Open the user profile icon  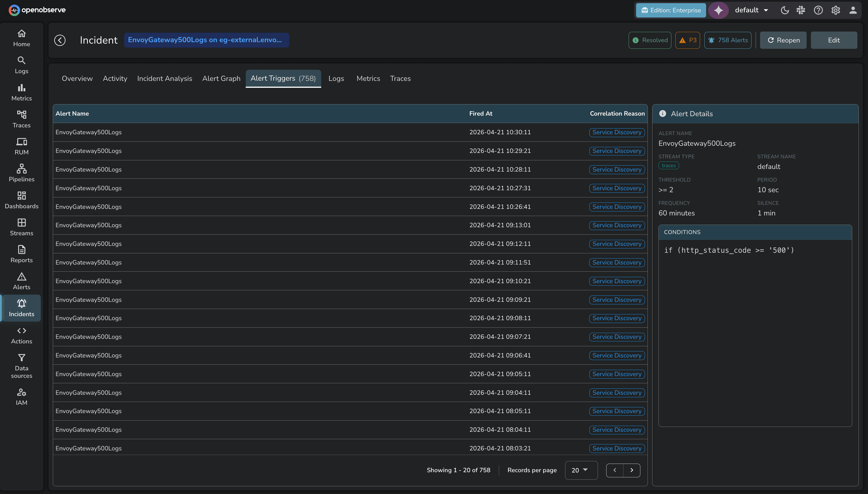(x=853, y=10)
